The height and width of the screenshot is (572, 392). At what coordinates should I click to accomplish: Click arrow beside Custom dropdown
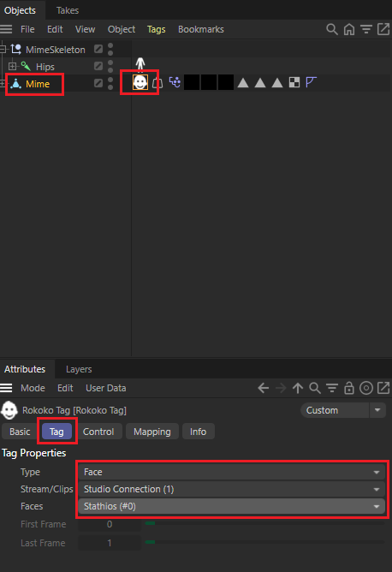[377, 410]
